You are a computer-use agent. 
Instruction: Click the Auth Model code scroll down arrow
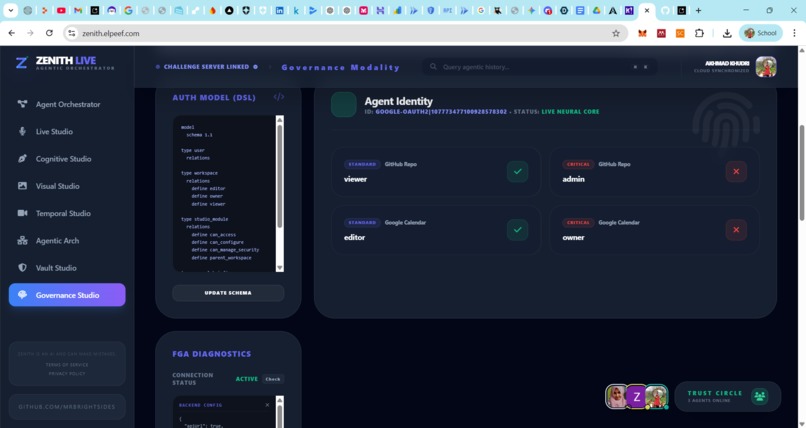280,268
